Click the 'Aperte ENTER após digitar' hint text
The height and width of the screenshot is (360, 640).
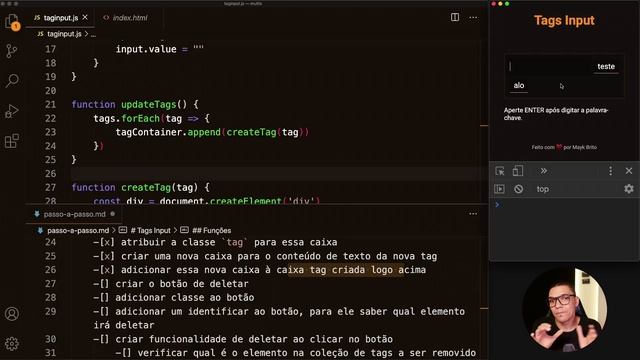(556, 114)
